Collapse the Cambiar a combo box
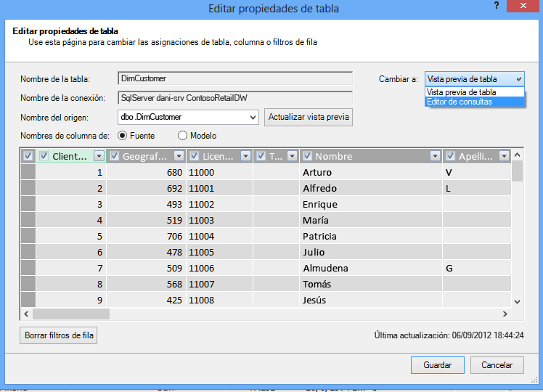543x392 pixels. click(x=518, y=79)
